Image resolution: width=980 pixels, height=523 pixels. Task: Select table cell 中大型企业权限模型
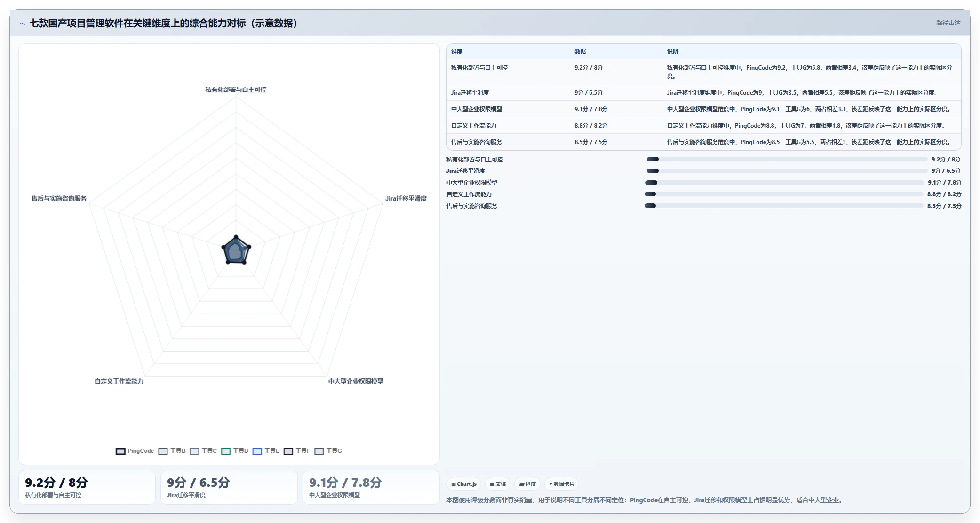477,109
